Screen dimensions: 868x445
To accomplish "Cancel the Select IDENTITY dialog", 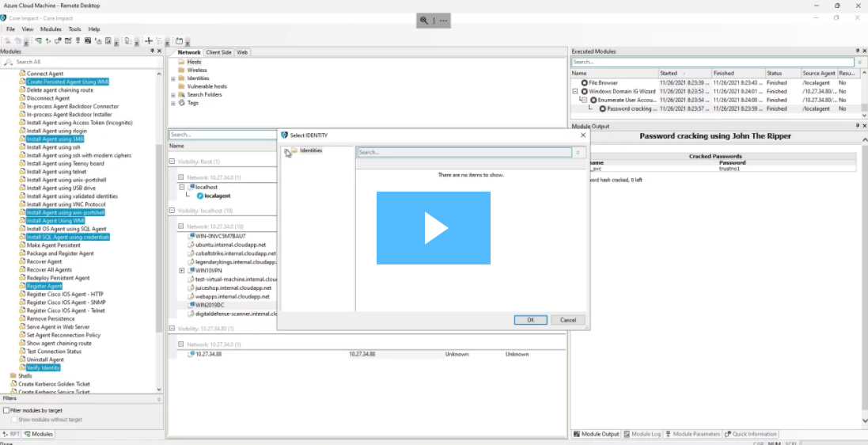I will pyautogui.click(x=567, y=320).
